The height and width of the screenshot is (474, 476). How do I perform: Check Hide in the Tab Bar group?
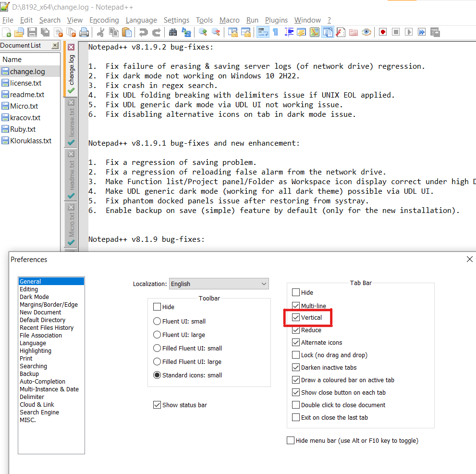point(296,292)
